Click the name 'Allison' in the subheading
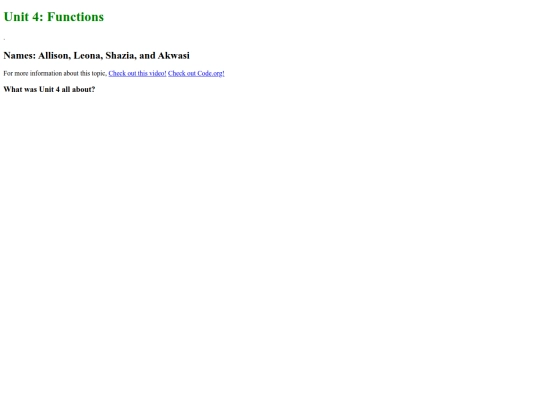 (54, 55)
